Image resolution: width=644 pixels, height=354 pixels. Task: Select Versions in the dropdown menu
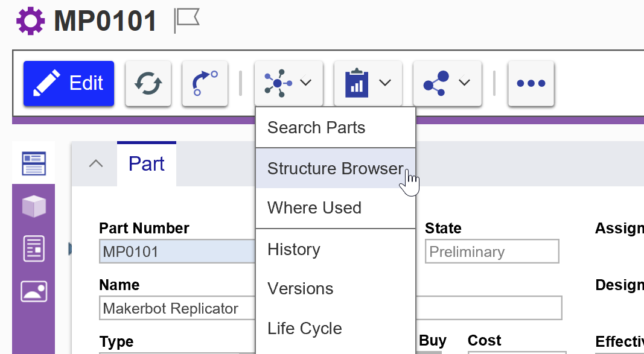click(x=301, y=289)
